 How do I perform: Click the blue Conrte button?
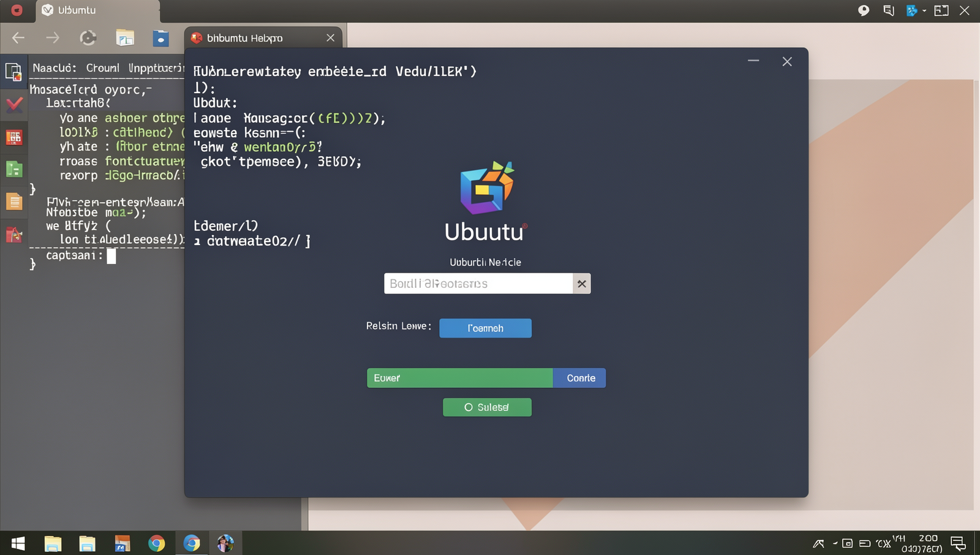pos(579,378)
